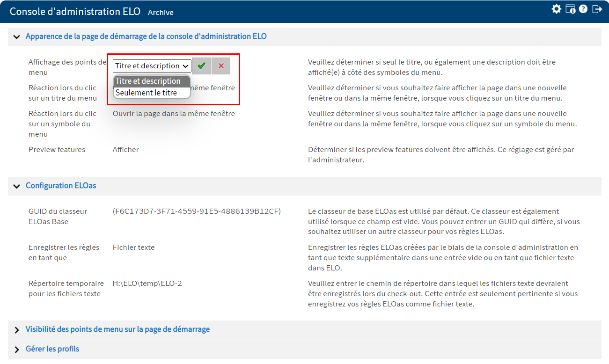Click 'Enregistrer les règles en tant que' label
This screenshot has height=364, width=609.
tap(64, 253)
